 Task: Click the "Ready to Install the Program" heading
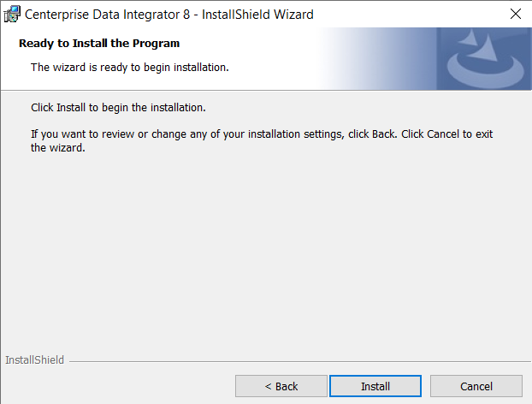tap(99, 43)
